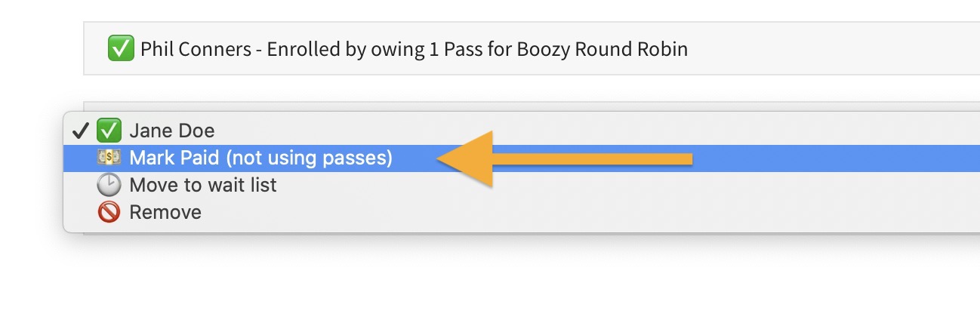Click the green checkmark emoji beside Jane Doe
980x326 pixels.
tap(109, 131)
